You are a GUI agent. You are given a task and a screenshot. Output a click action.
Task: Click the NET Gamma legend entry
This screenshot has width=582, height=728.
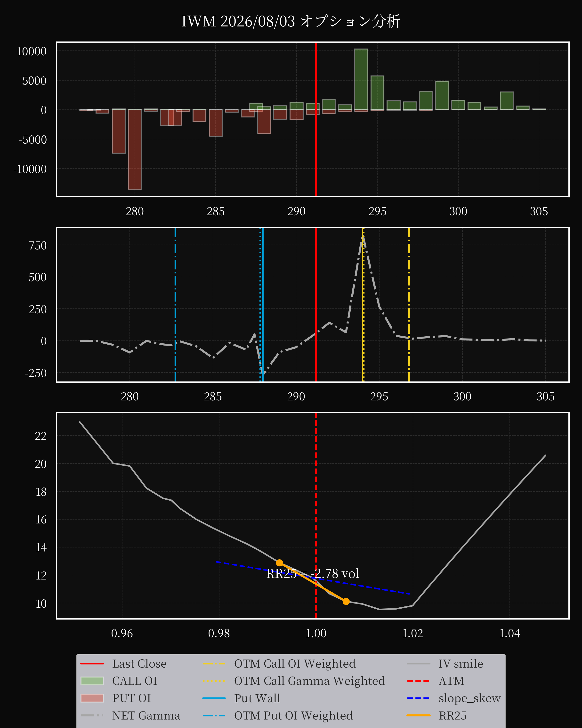pyautogui.click(x=130, y=716)
